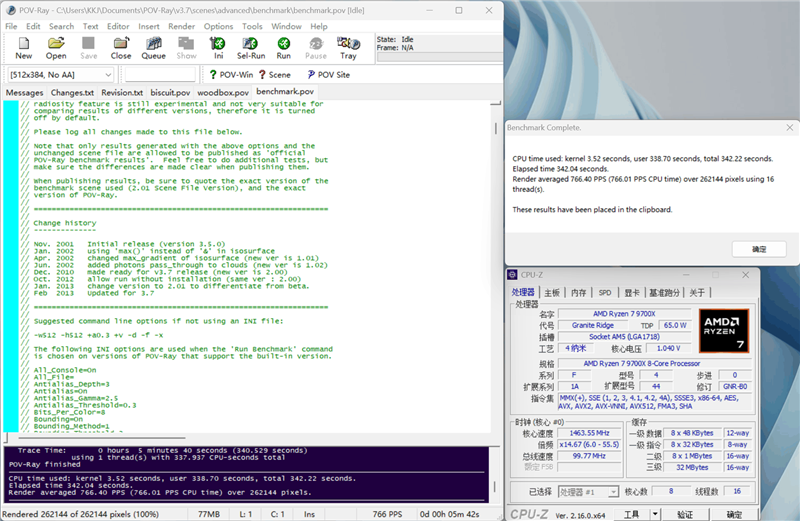Click the command line input field
800x521 pixels.
pyautogui.click(x=160, y=75)
